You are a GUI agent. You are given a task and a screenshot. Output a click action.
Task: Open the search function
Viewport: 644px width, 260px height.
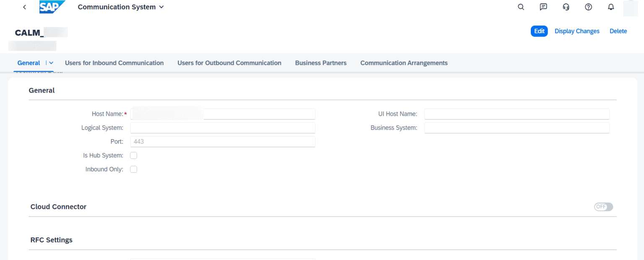521,7
